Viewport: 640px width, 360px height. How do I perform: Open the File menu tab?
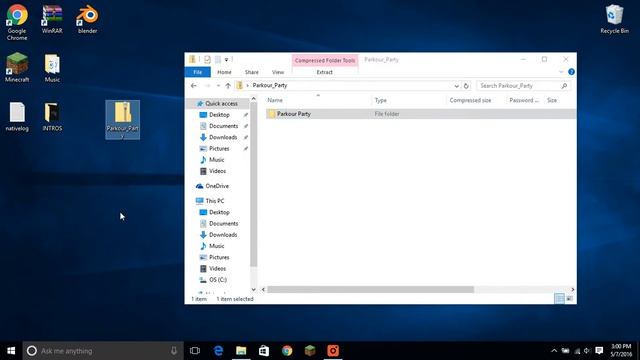click(198, 72)
